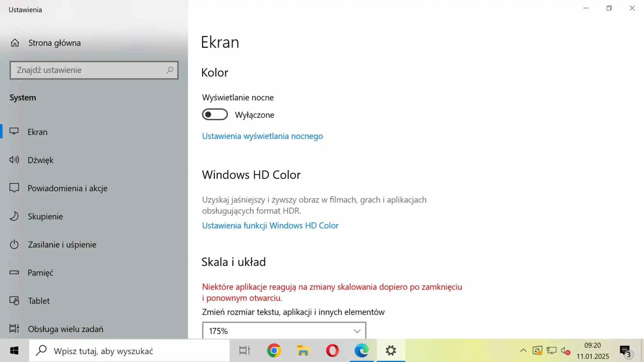
Task: Click the home icon next to Strona główna
Action: 15,43
